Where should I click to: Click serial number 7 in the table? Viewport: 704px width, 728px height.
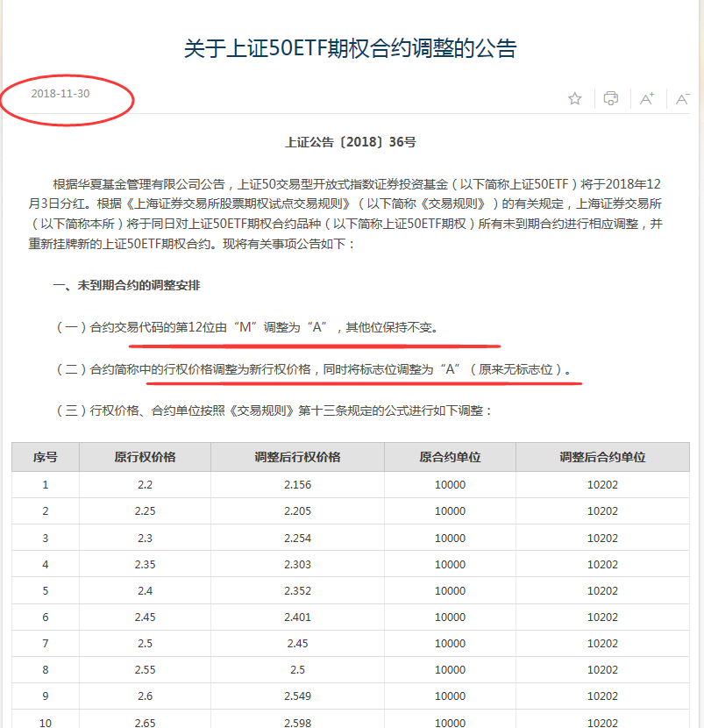click(x=46, y=643)
